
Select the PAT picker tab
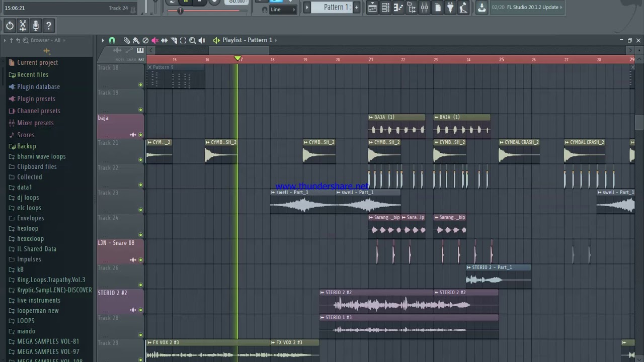coord(141,60)
